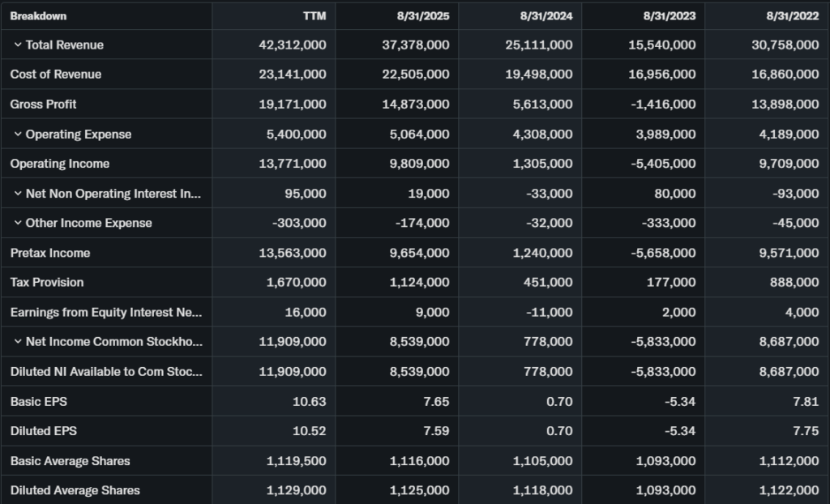The height and width of the screenshot is (504, 830).
Task: Expand the Operating Expense row
Action: (17, 135)
